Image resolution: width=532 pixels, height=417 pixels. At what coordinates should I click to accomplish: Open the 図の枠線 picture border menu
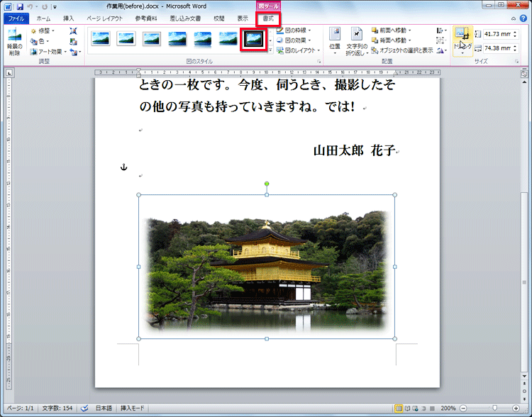click(x=294, y=30)
